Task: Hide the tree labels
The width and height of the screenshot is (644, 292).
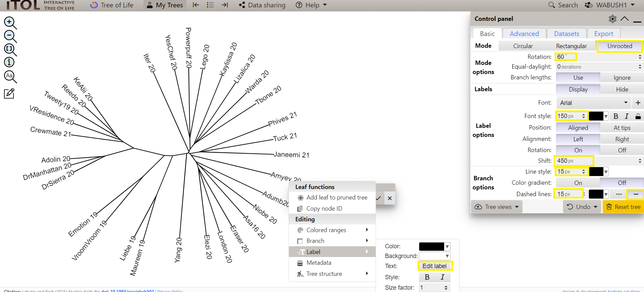Action: pos(622,89)
